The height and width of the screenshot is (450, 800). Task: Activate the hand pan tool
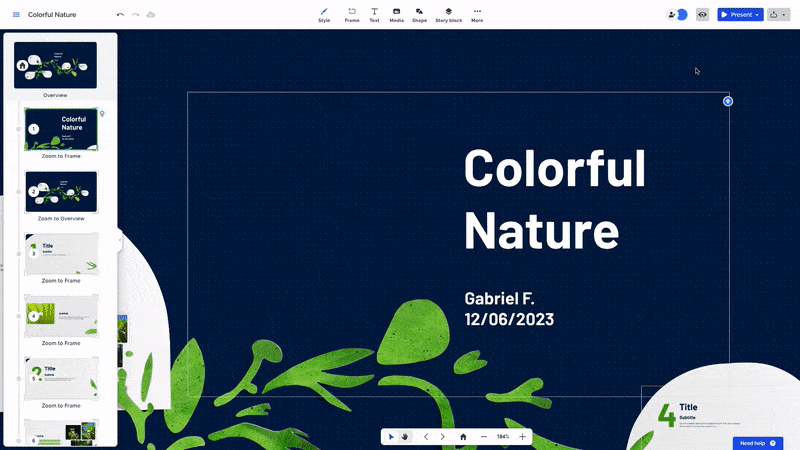click(x=405, y=437)
